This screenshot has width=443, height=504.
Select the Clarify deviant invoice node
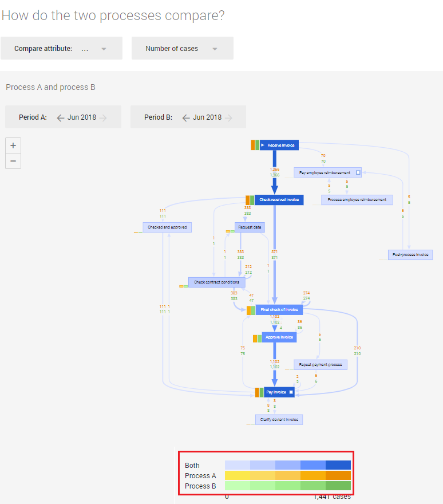pos(279,420)
